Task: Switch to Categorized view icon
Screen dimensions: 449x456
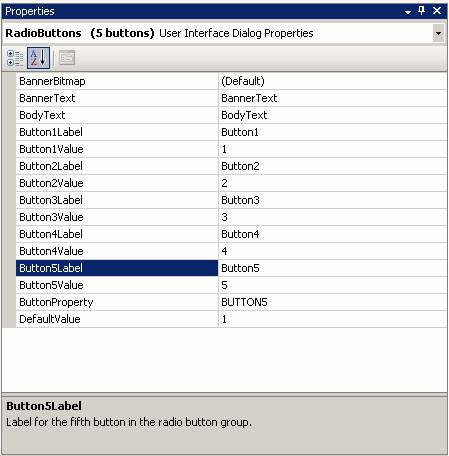Action: coord(15,58)
